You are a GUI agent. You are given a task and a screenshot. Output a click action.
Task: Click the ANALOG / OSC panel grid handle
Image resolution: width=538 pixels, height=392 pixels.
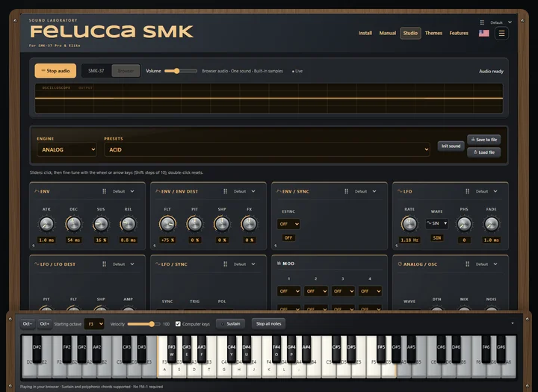point(467,264)
